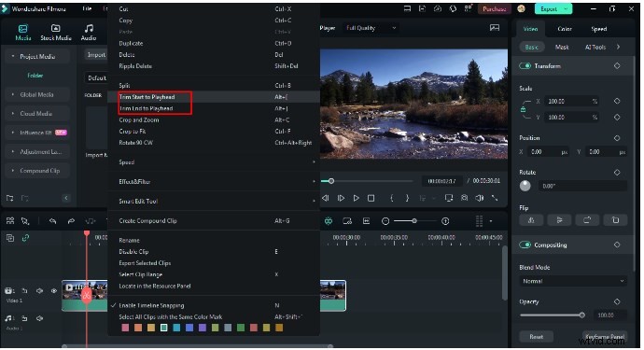Switch to the Color tab
This screenshot has width=644, height=350.
565,29
